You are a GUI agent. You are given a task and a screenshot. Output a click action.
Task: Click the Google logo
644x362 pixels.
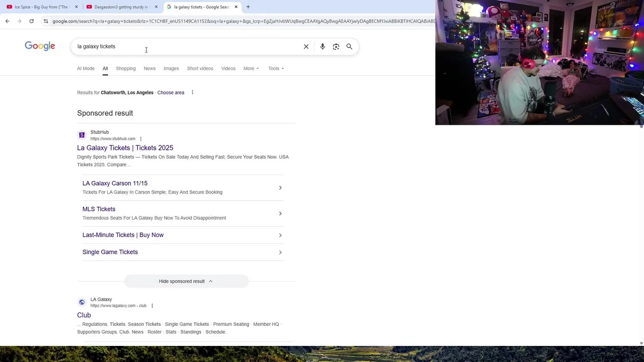pyautogui.click(x=40, y=46)
